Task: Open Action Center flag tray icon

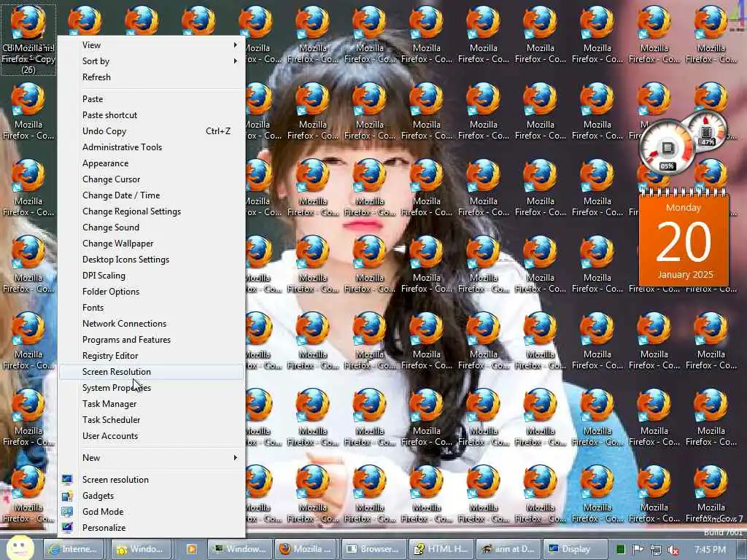Action: coord(638,550)
